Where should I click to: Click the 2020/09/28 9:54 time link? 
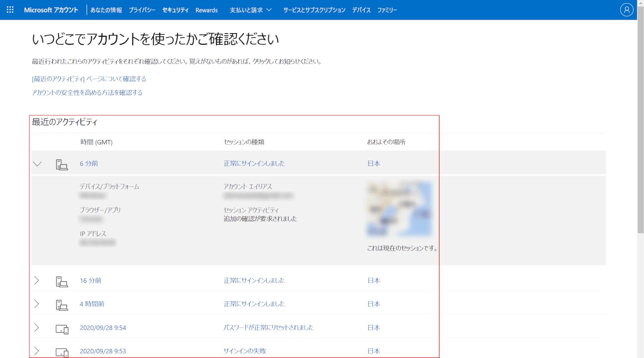(103, 328)
